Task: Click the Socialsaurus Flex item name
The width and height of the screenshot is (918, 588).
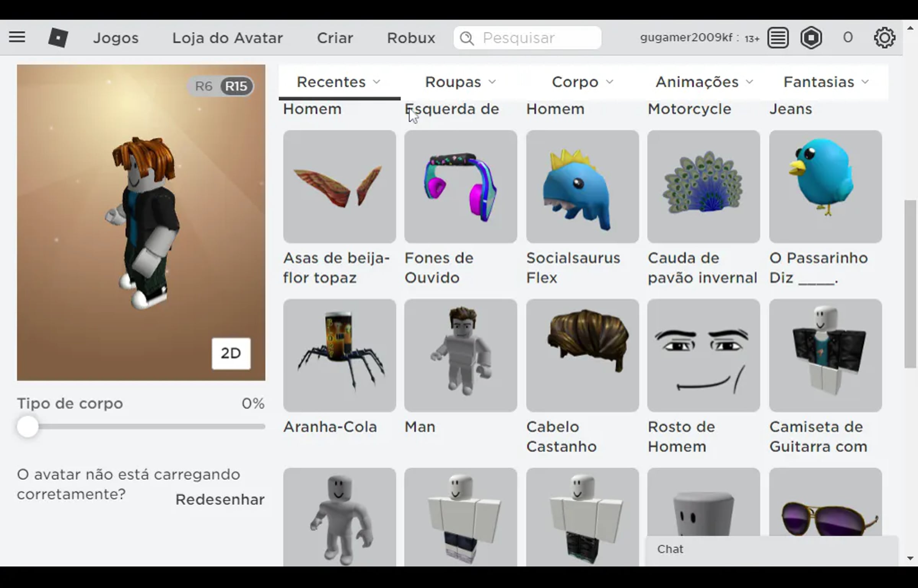Action: coord(573,268)
